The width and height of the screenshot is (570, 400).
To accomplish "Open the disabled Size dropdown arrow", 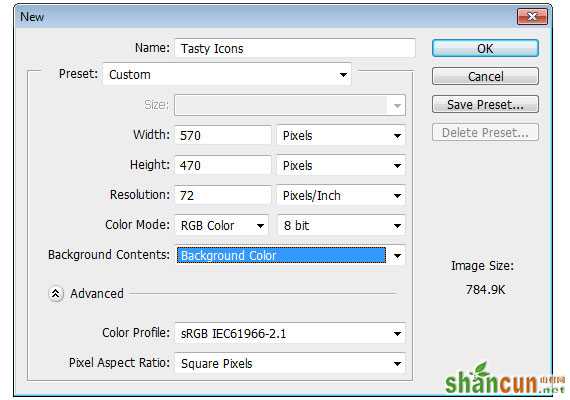I will pyautogui.click(x=397, y=105).
